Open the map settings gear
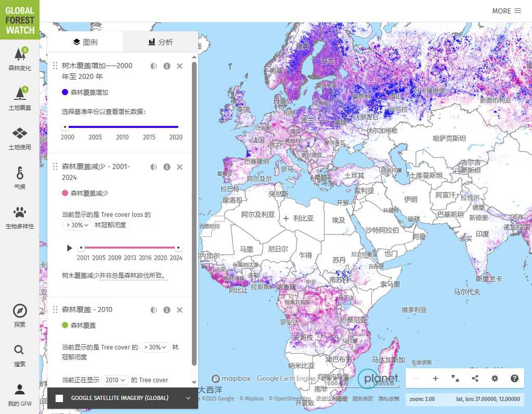532x414 pixels. (495, 379)
